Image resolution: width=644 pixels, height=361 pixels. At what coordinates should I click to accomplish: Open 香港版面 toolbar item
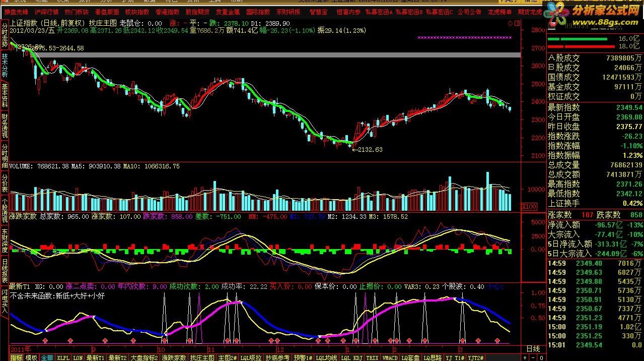pos(107,12)
